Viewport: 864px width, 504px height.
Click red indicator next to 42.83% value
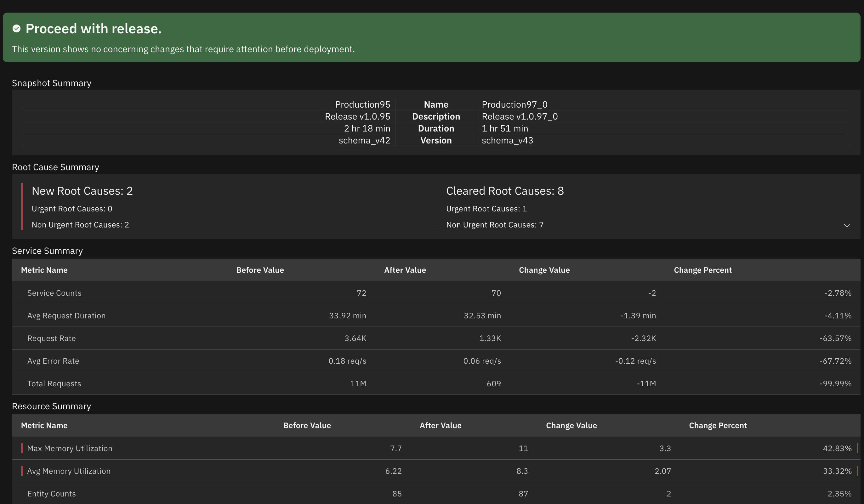point(857,448)
